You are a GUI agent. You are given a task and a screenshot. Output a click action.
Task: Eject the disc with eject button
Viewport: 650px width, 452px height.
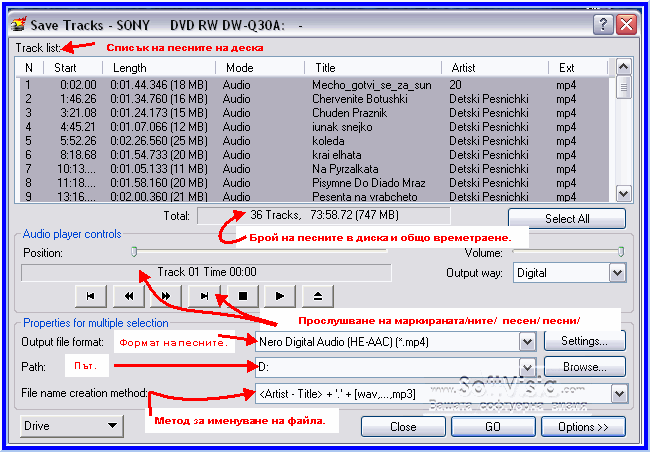click(x=318, y=296)
